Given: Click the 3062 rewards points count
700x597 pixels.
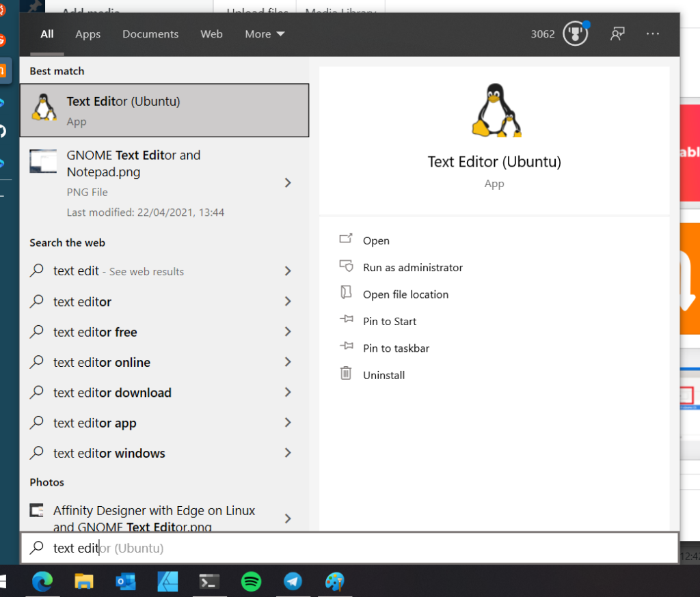Looking at the screenshot, I should click(x=542, y=34).
